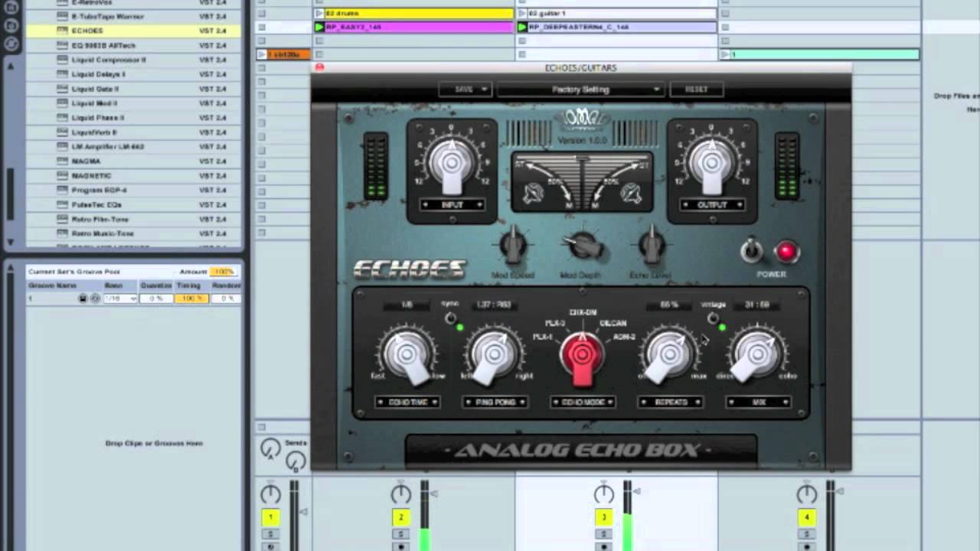Click the Mod Speed knob
The image size is (980, 551).
(514, 246)
